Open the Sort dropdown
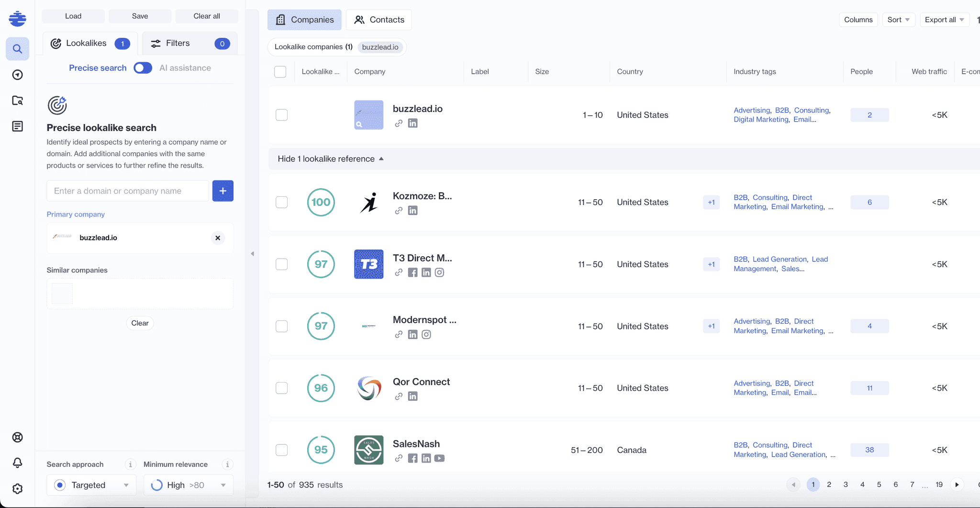The width and height of the screenshot is (980, 508). (899, 20)
